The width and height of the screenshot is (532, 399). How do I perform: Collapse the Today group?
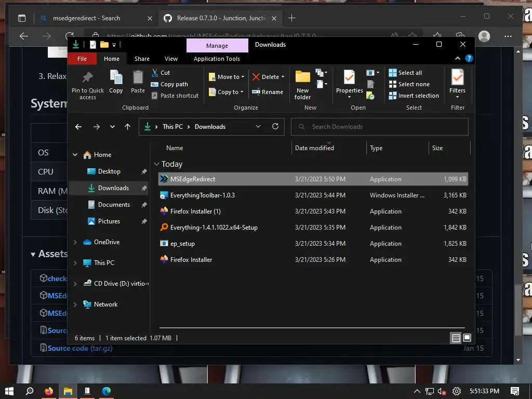(156, 164)
